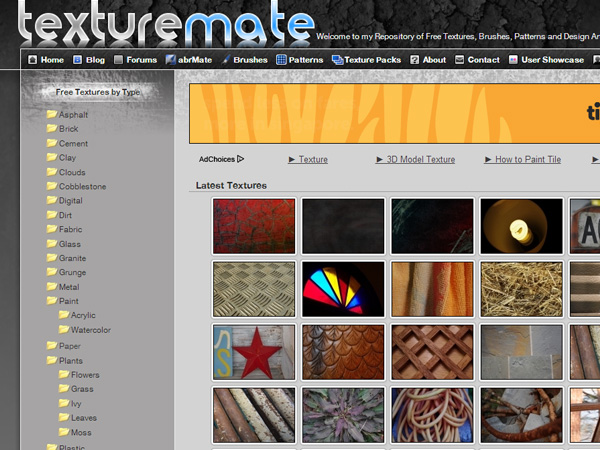Go to the Forums menu item
Viewport: 600px width, 450px height.
(x=142, y=60)
